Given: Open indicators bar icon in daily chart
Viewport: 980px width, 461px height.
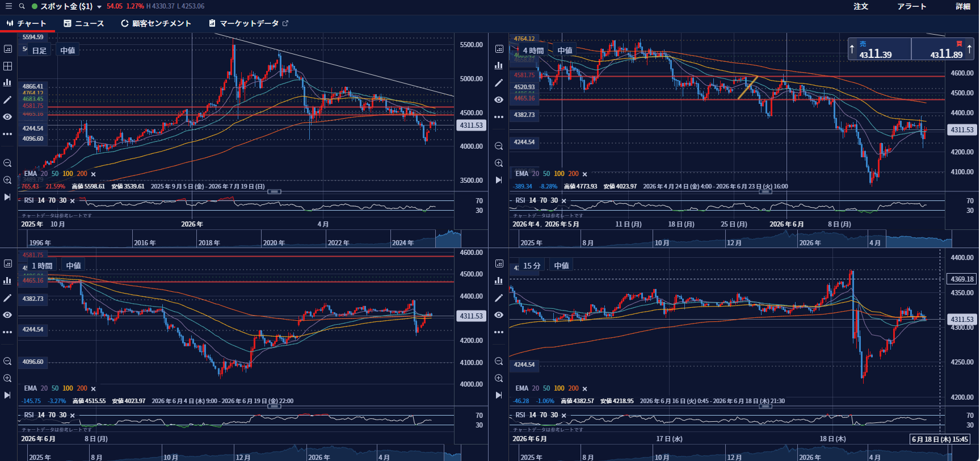Looking at the screenshot, I should pyautogui.click(x=7, y=83).
